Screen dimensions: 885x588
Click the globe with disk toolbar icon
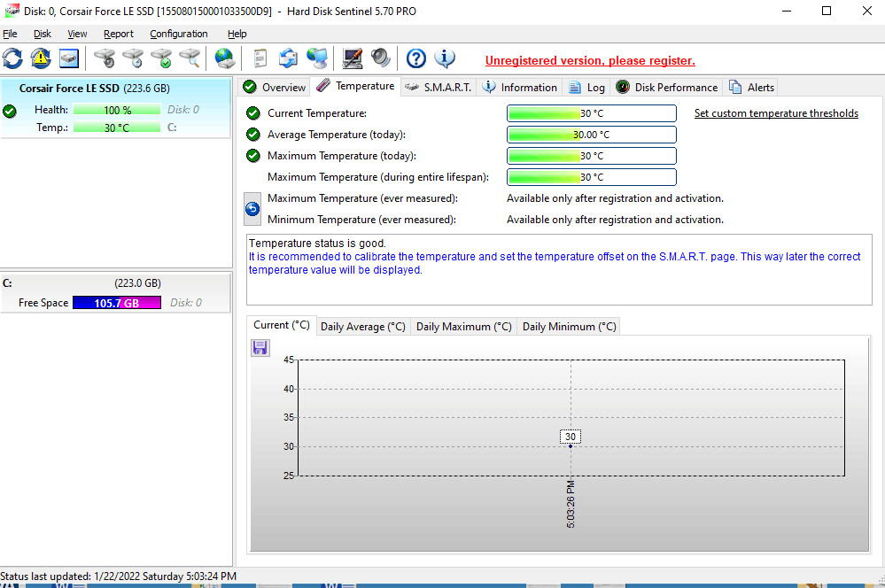coord(225,58)
